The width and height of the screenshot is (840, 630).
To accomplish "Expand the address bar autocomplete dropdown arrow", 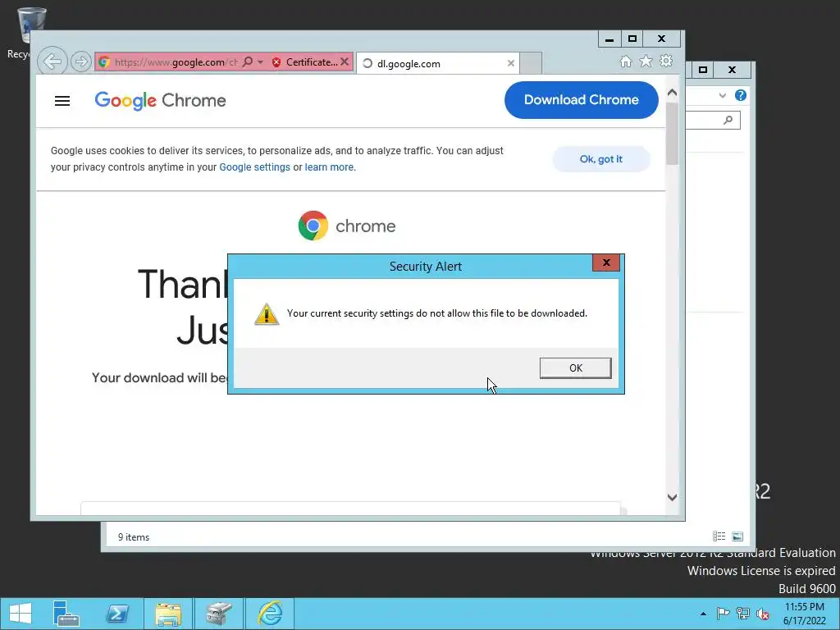I will (x=260, y=62).
